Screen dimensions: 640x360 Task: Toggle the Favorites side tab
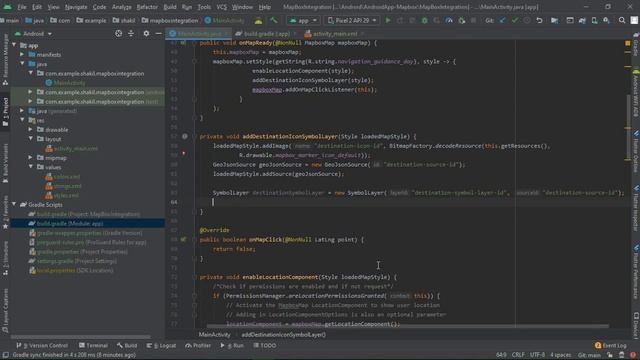(x=5, y=212)
